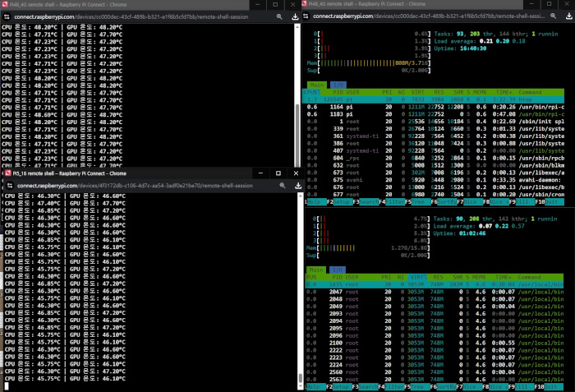Open zoom magnifier in right Pi4B_4G htop window

coord(554,16)
